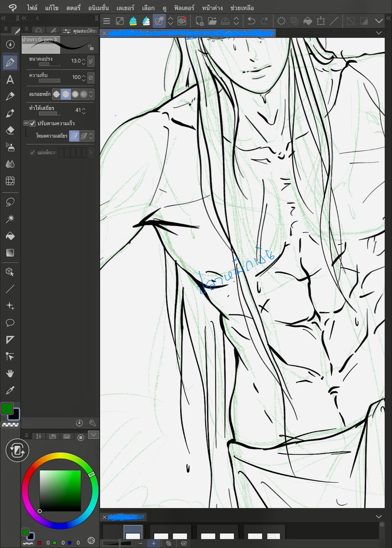
Task: Select the transparent color checkered swatch
Action: tap(10, 425)
